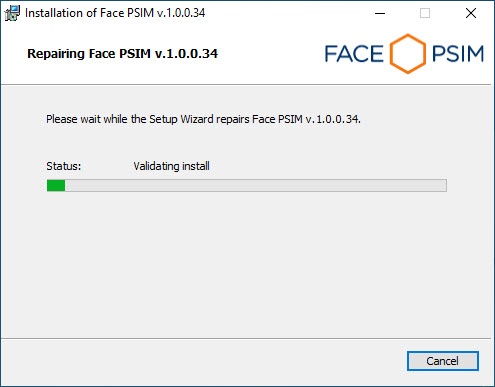
Task: Click the separator line under the header banner
Action: point(246,85)
